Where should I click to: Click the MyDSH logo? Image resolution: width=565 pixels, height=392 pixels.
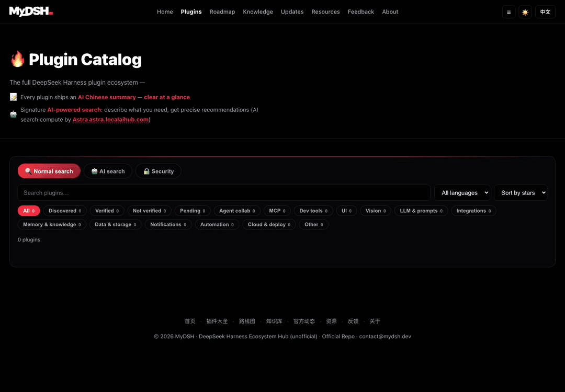[x=31, y=11]
